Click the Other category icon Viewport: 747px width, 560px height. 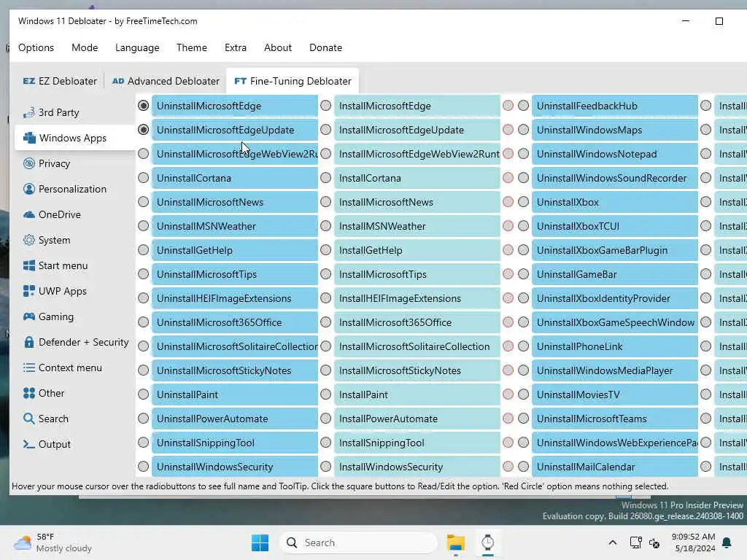[x=29, y=393]
